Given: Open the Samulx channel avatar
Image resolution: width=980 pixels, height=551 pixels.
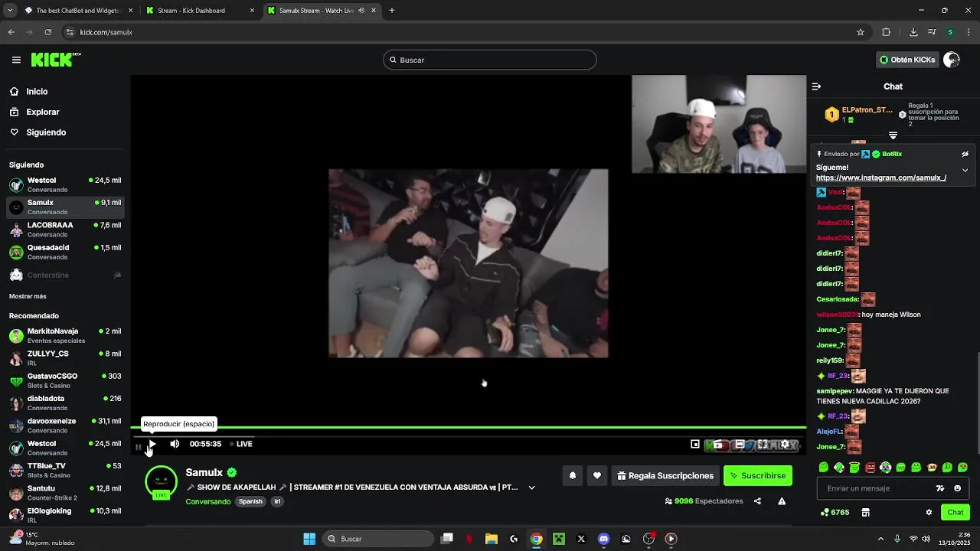Looking at the screenshot, I should click(x=161, y=482).
